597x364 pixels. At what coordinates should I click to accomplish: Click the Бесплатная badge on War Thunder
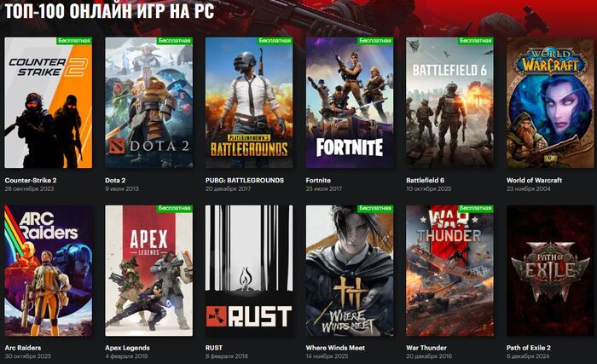coord(476,209)
